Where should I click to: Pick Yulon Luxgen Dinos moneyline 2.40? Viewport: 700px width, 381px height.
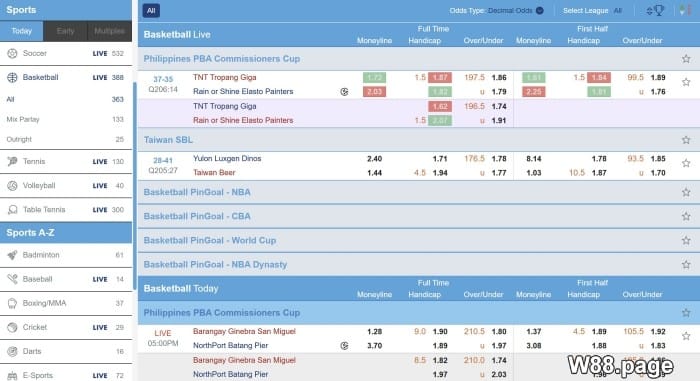[375, 159]
